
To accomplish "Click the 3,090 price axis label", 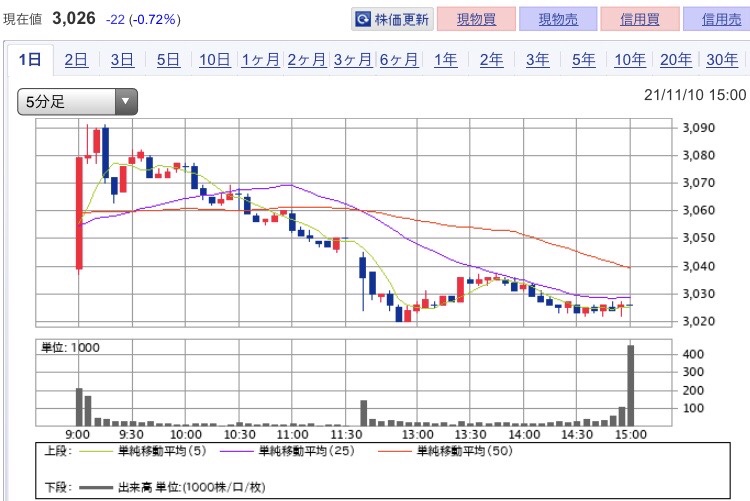I will pyautogui.click(x=698, y=128).
